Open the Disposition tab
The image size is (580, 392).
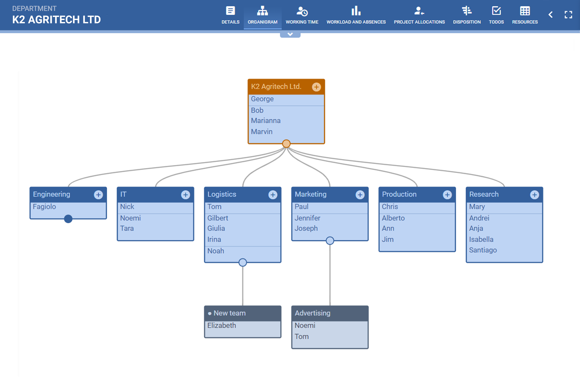click(x=467, y=15)
